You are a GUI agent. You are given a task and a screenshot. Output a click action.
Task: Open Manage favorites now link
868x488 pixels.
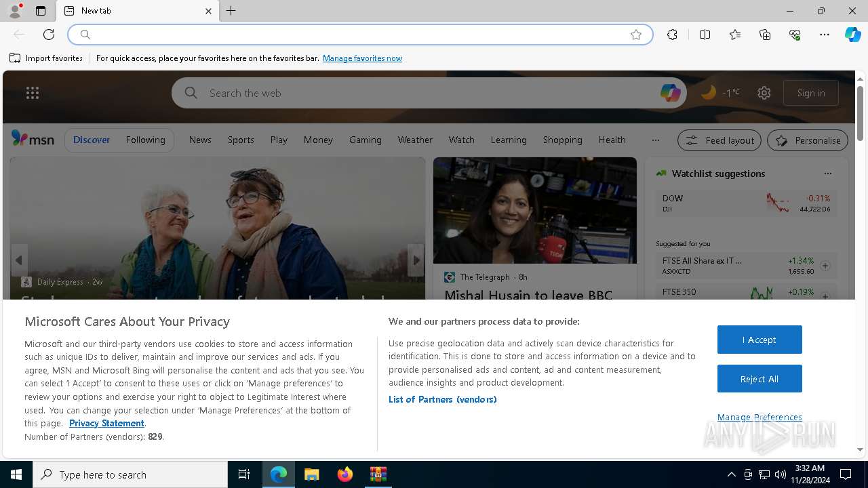[x=362, y=58]
